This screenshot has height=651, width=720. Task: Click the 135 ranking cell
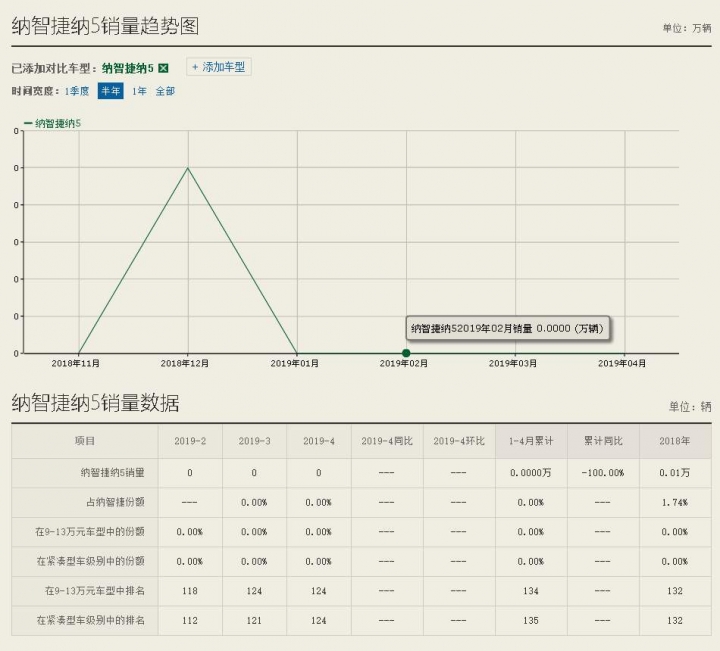[x=531, y=620]
